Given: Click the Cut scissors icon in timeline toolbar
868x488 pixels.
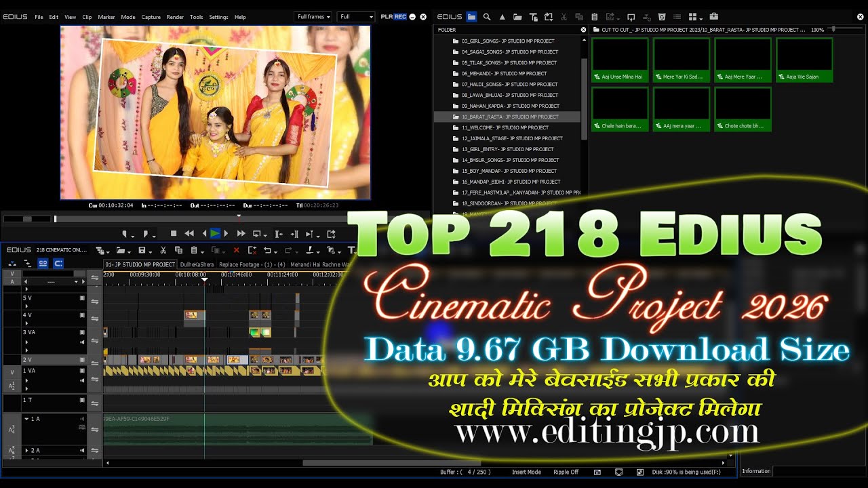Looking at the screenshot, I should pos(163,250).
